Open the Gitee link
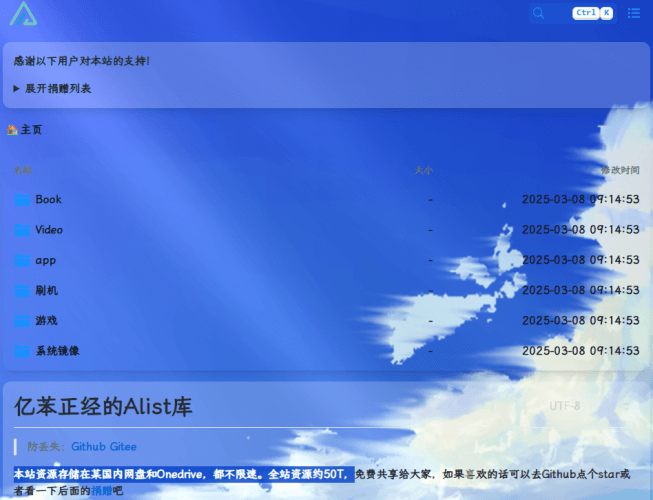The height and width of the screenshot is (500, 653). tap(122, 446)
